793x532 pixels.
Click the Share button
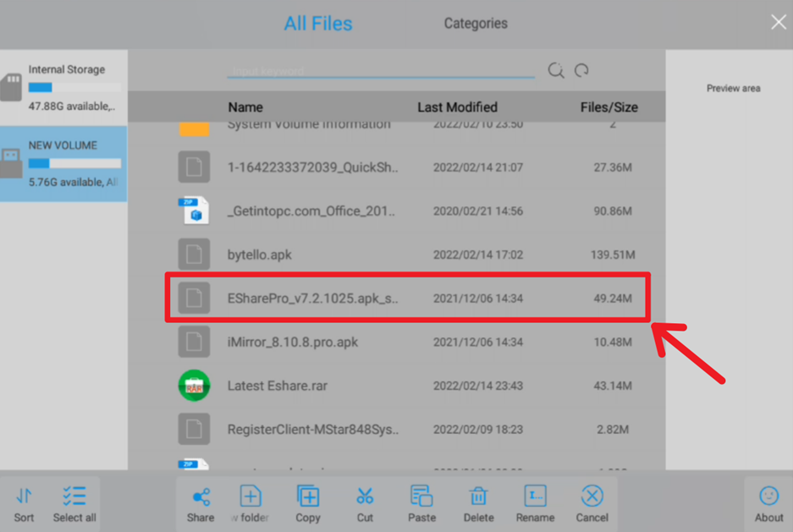tap(201, 504)
